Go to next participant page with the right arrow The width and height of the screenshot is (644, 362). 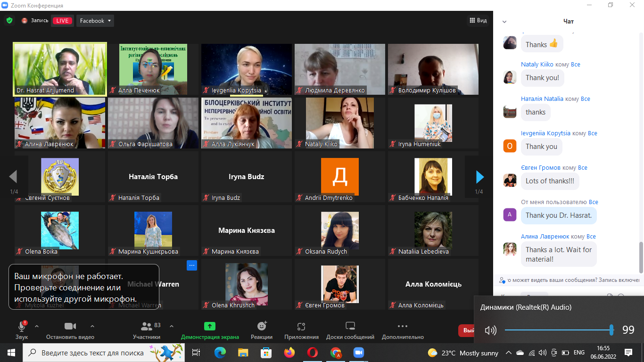pyautogui.click(x=479, y=177)
